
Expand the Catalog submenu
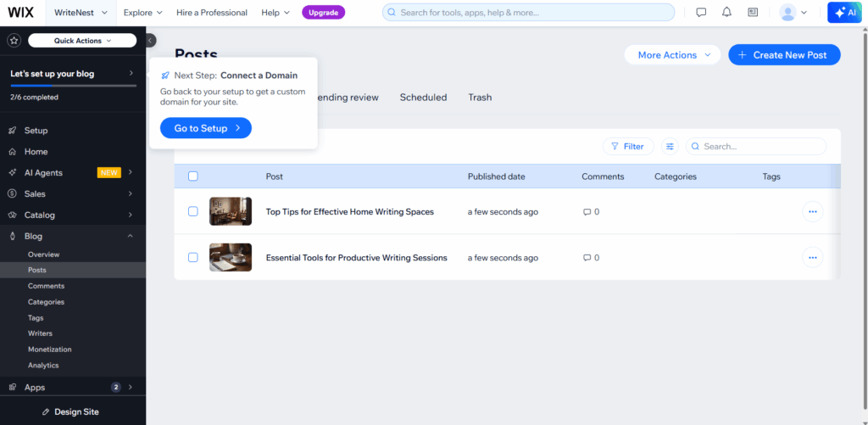click(x=131, y=215)
